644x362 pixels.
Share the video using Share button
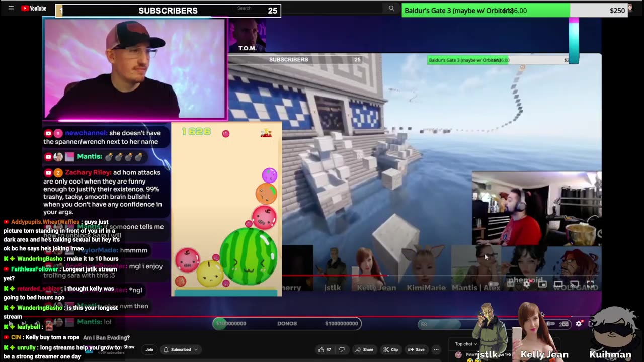[x=364, y=349]
